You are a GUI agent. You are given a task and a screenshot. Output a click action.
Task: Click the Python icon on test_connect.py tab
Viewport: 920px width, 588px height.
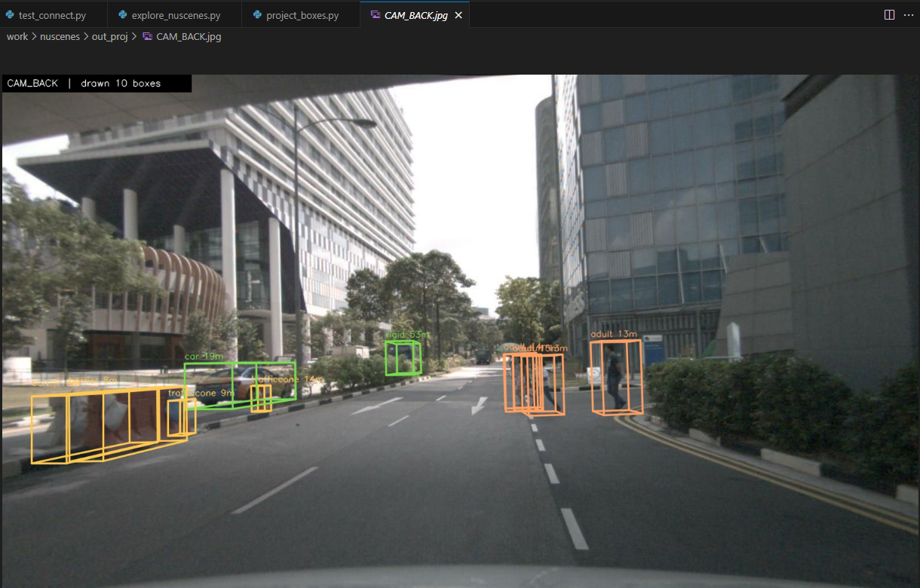(x=10, y=15)
